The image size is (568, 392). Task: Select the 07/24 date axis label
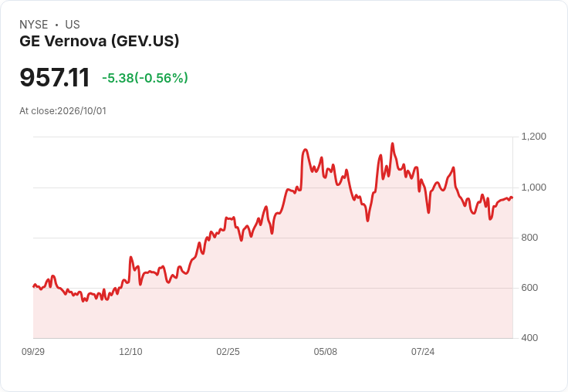pos(423,351)
